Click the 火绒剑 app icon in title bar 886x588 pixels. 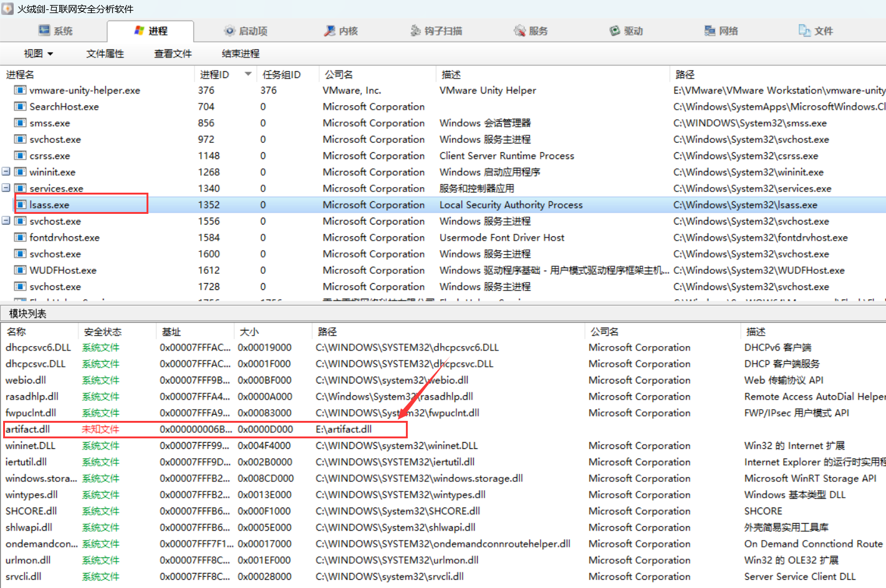click(x=7, y=9)
